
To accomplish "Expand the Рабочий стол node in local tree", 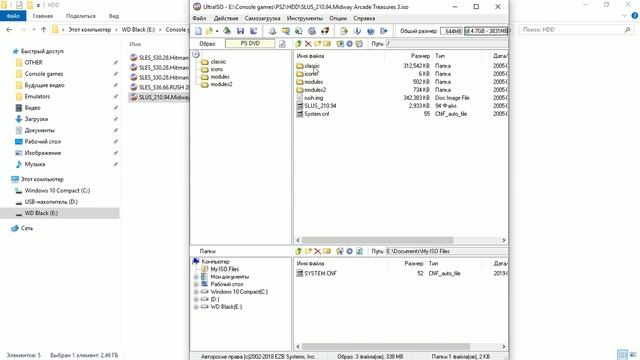I will point(196,284).
